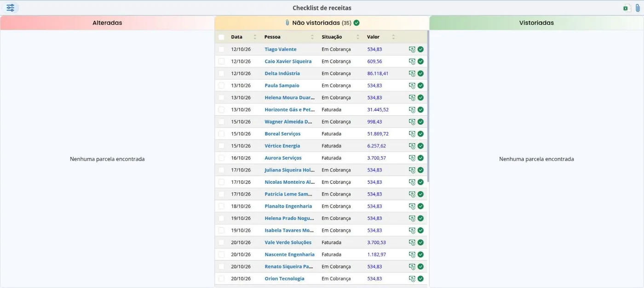This screenshot has height=288, width=644.
Task: Check the box for Tiago Valente's row
Action: tap(222, 49)
